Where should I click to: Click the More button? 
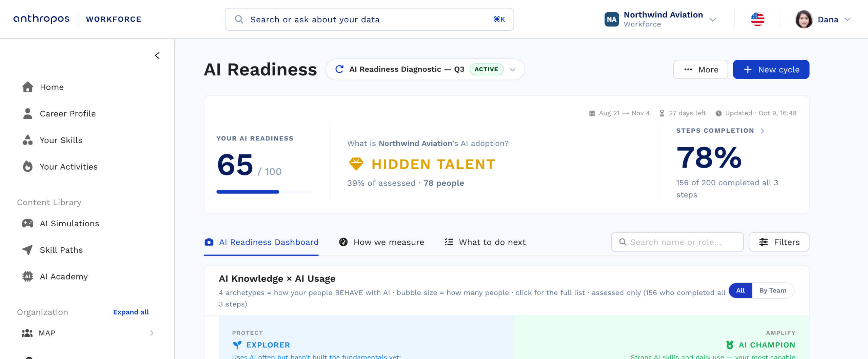tap(701, 70)
